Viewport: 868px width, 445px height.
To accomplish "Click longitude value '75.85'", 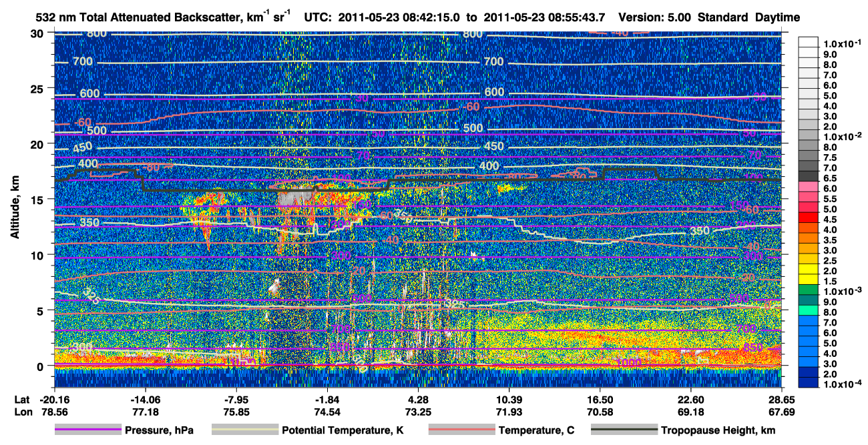I will tap(236, 412).
